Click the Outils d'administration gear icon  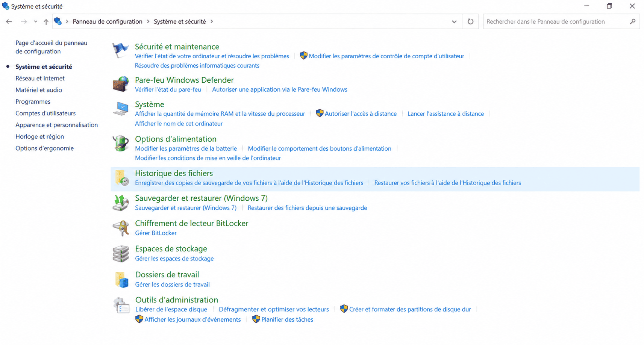coord(121,305)
